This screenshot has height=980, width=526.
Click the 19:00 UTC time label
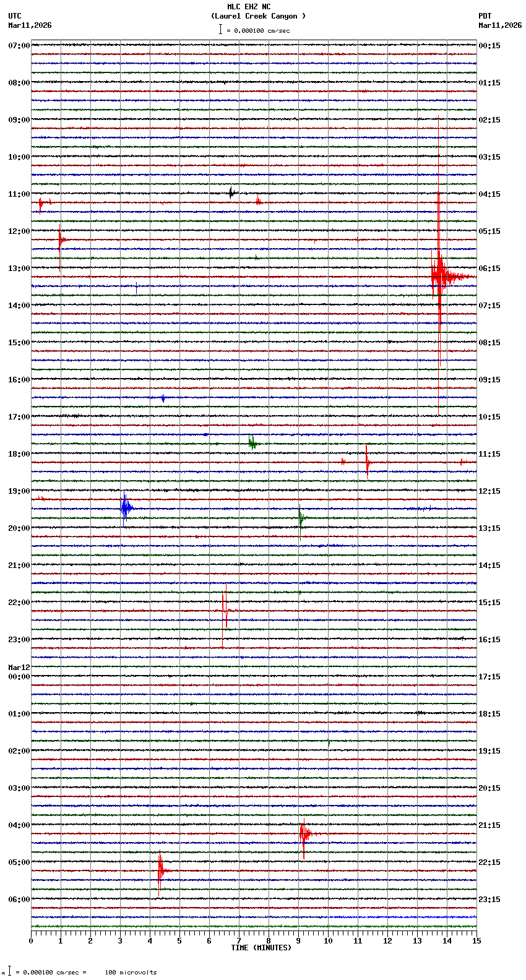click(x=19, y=491)
